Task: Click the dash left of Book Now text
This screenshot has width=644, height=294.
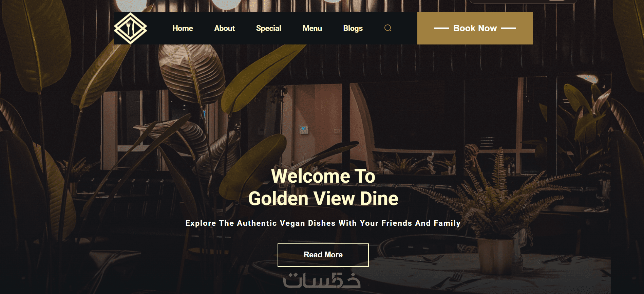Action: click(x=441, y=28)
